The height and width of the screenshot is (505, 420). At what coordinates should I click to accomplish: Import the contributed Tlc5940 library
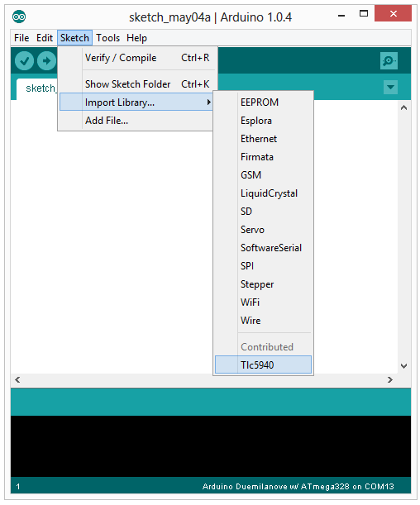(x=263, y=364)
